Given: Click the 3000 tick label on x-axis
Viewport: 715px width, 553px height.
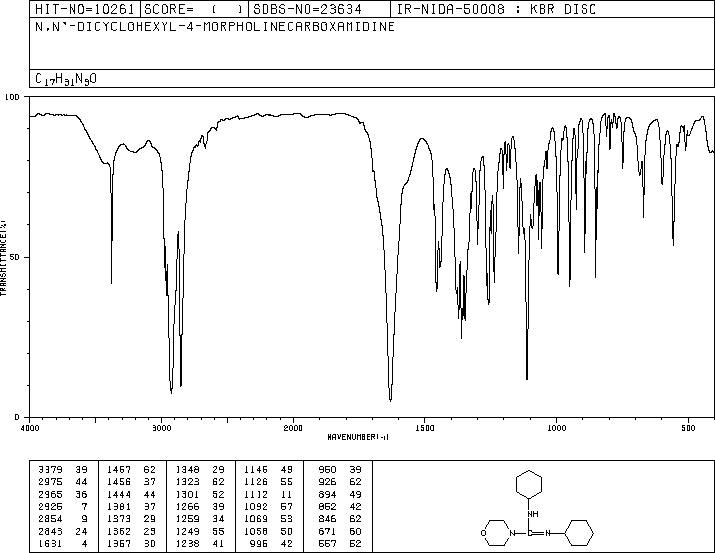Looking at the screenshot, I should pos(161,428).
